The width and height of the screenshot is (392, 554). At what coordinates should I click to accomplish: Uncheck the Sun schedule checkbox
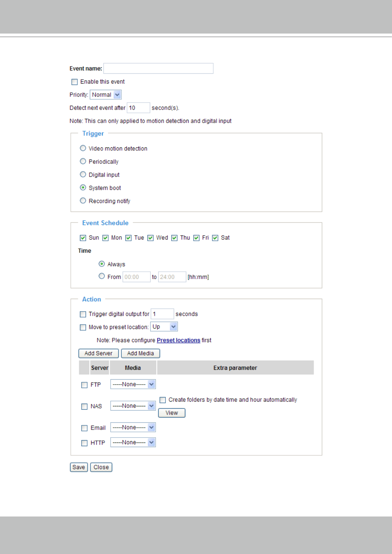pos(83,238)
